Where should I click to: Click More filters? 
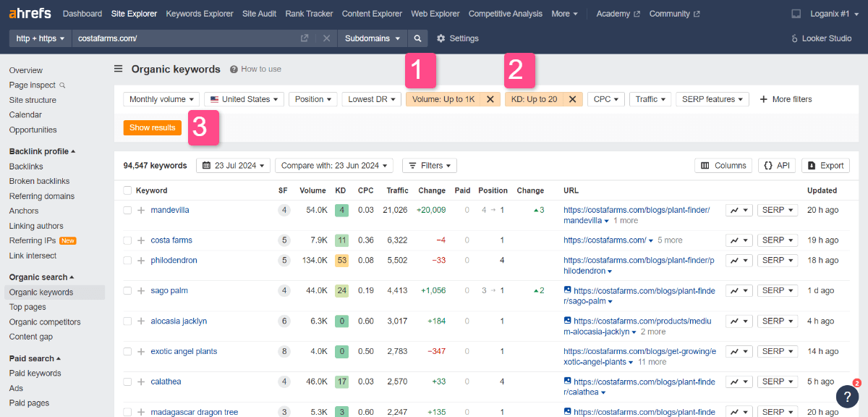click(786, 99)
